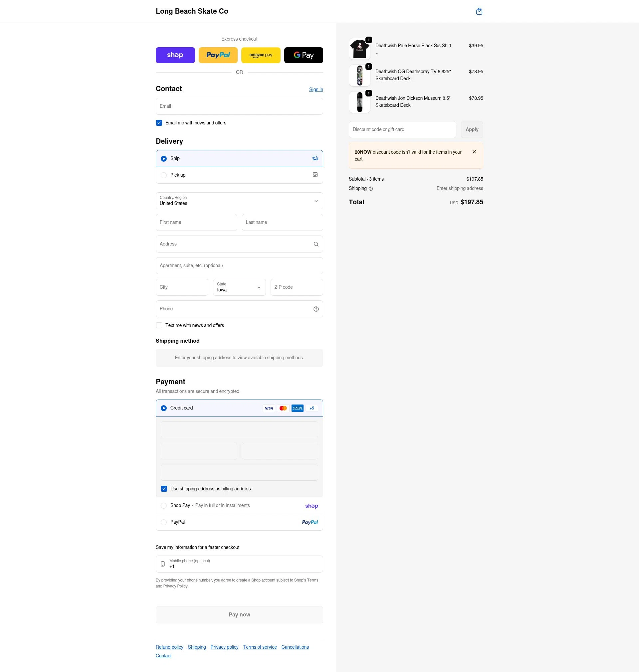The width and height of the screenshot is (639, 672).
Task: Click the address search magnifier icon
Action: (316, 244)
